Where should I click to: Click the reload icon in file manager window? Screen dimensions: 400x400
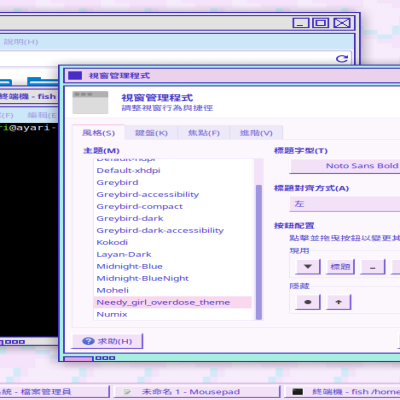pos(342,59)
